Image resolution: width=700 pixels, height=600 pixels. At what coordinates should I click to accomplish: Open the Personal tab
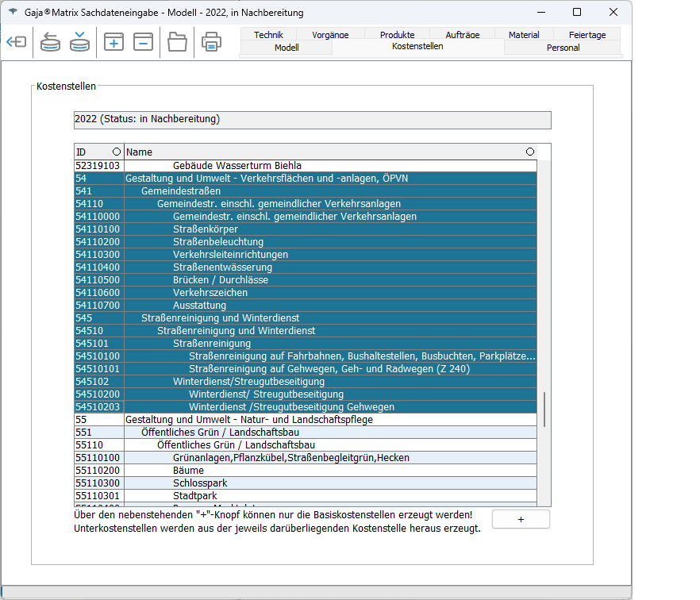pos(563,48)
